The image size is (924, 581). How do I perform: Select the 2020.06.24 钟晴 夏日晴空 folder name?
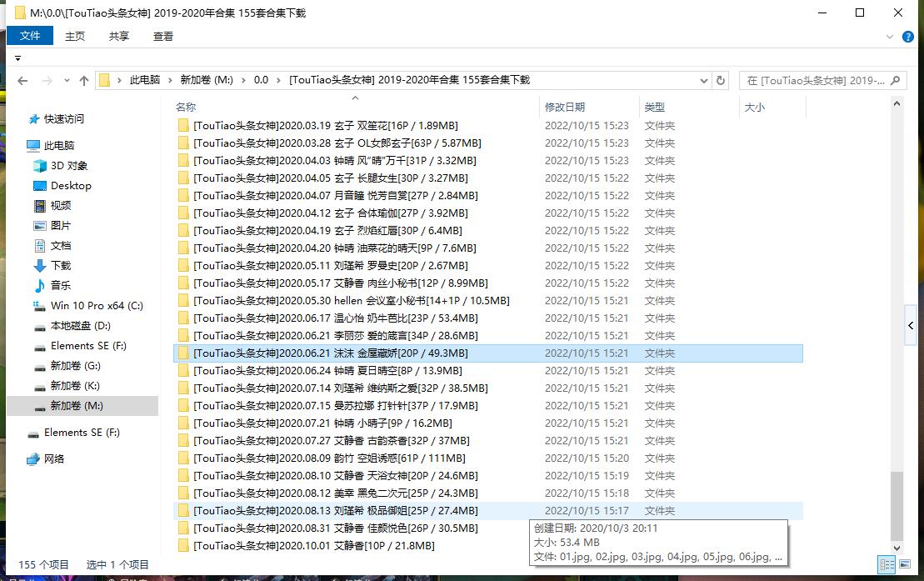click(x=327, y=370)
